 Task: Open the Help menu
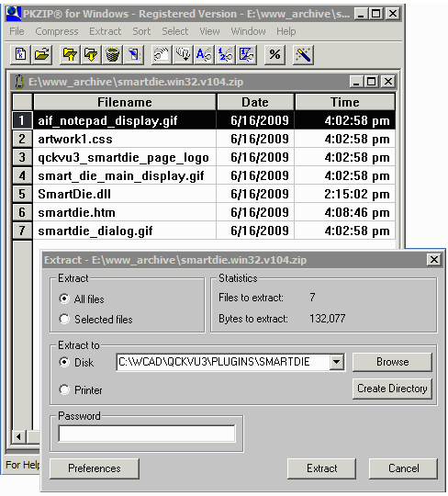pos(286,31)
